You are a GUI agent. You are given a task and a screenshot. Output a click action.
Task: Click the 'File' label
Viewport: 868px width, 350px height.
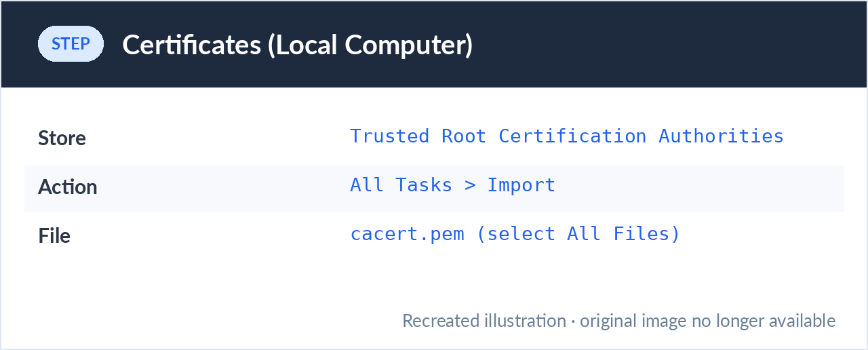[x=54, y=236]
